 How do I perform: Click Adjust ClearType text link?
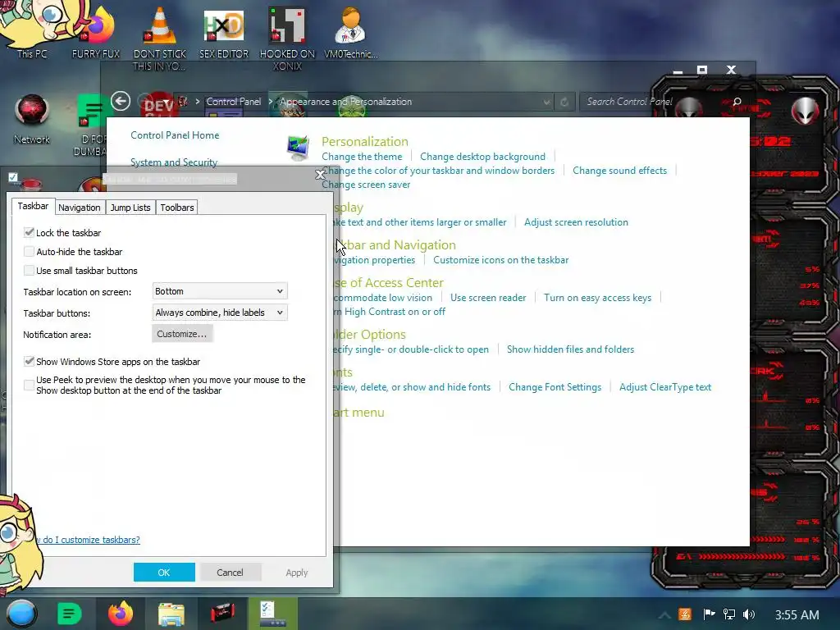coord(664,387)
